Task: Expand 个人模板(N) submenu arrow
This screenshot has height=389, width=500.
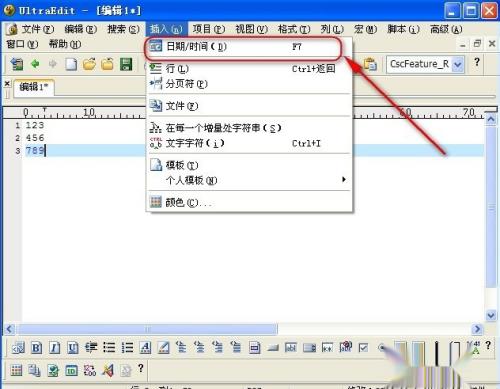Action: pos(344,179)
